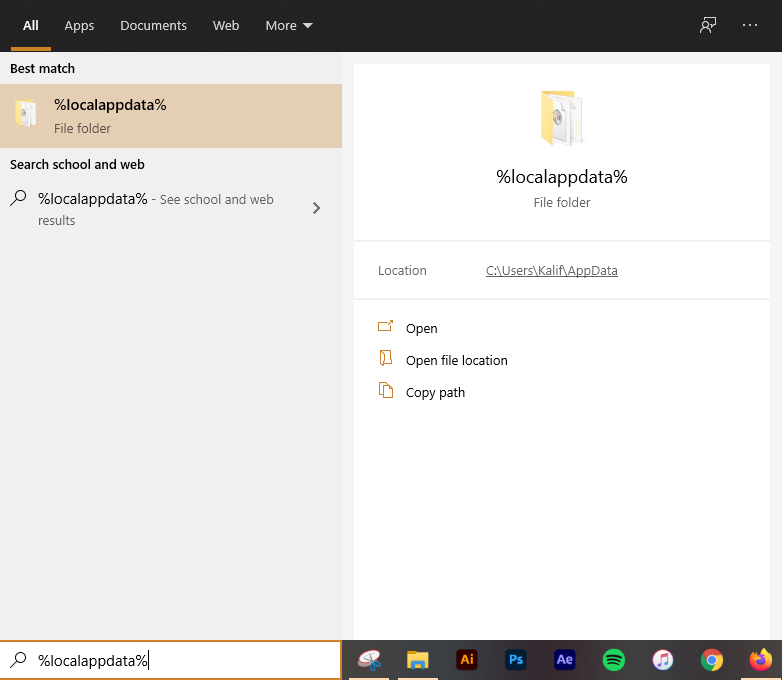Screen dimensions: 782x680
Task: Launch iTunes from the taskbar
Action: coord(663,660)
